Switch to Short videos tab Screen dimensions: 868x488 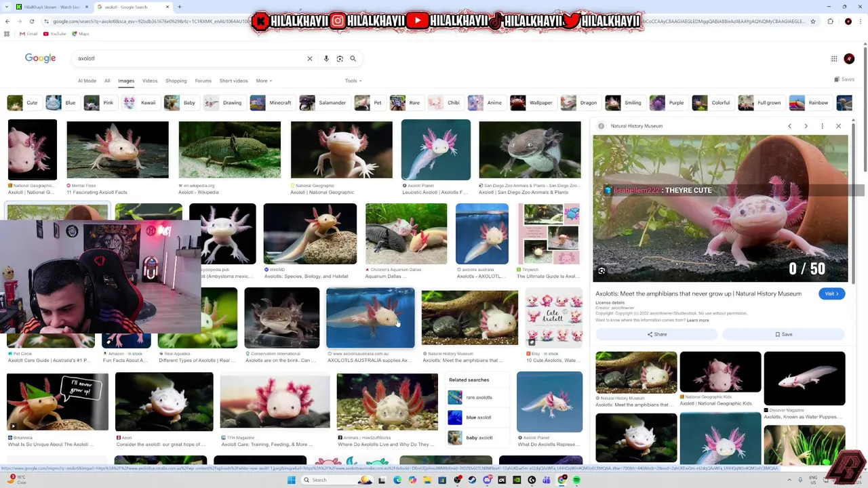(x=233, y=81)
